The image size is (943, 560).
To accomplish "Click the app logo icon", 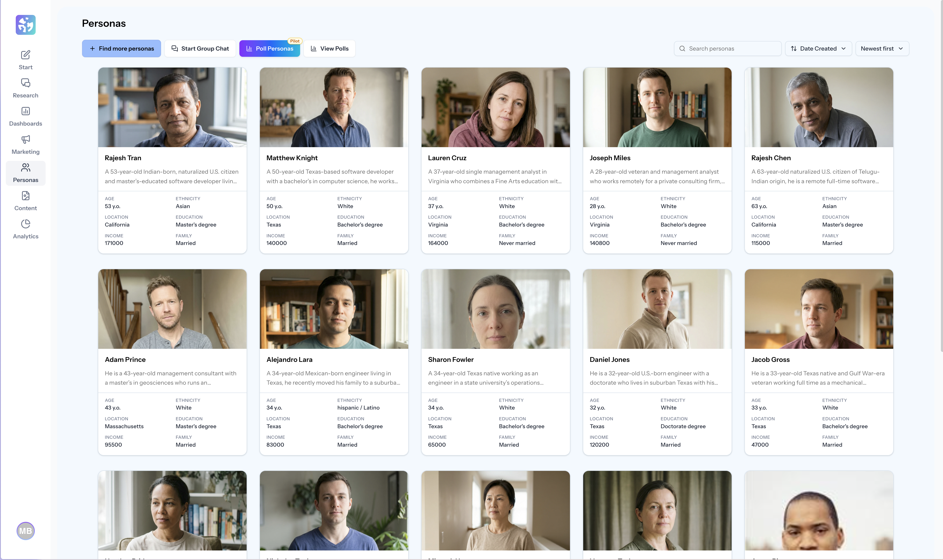I will [26, 25].
